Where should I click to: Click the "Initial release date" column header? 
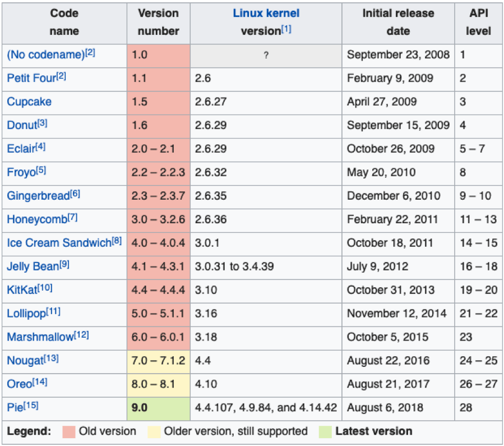tap(398, 22)
